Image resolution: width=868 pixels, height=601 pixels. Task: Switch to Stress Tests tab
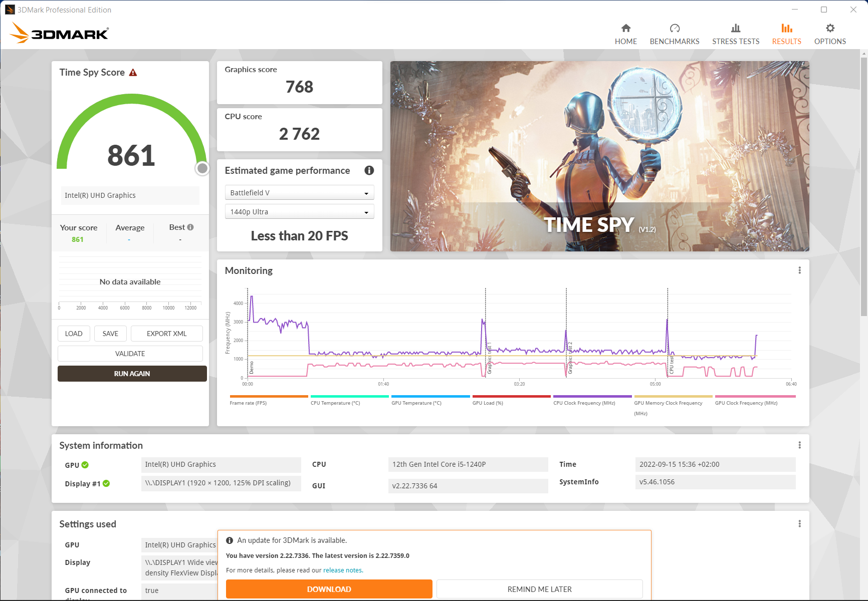(x=736, y=34)
